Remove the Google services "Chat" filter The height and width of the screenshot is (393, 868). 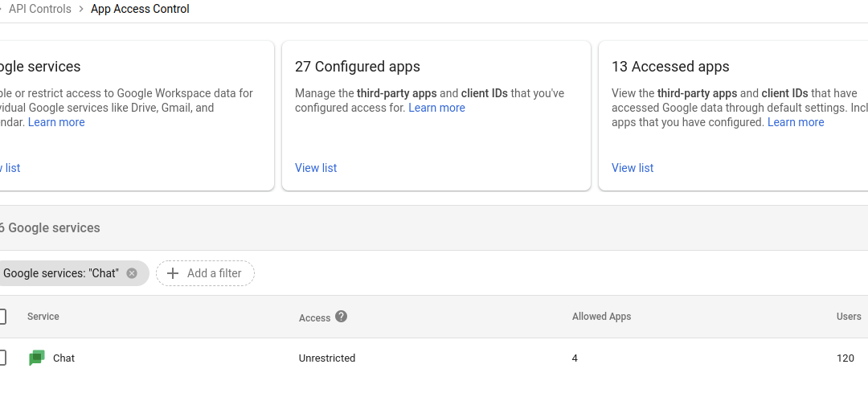pyautogui.click(x=132, y=273)
